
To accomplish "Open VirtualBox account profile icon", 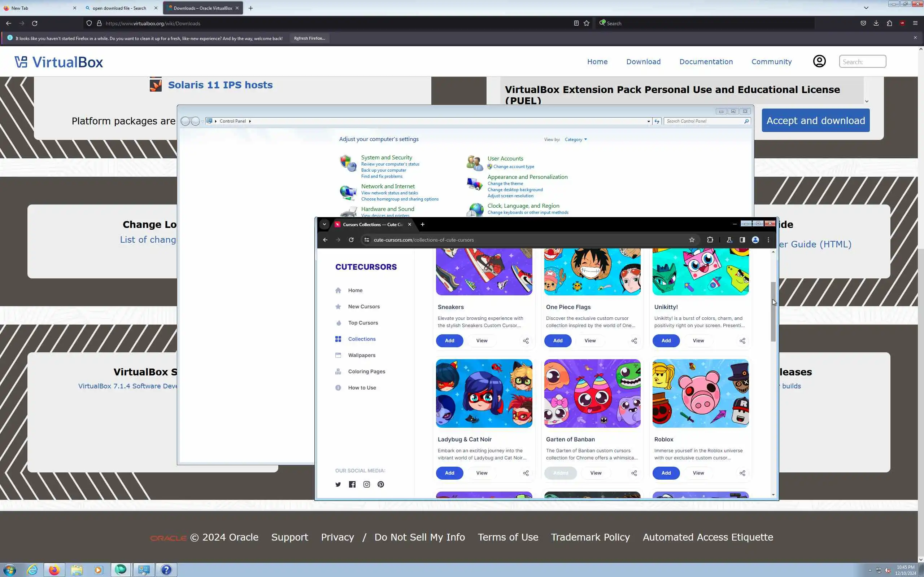I will click(x=819, y=61).
